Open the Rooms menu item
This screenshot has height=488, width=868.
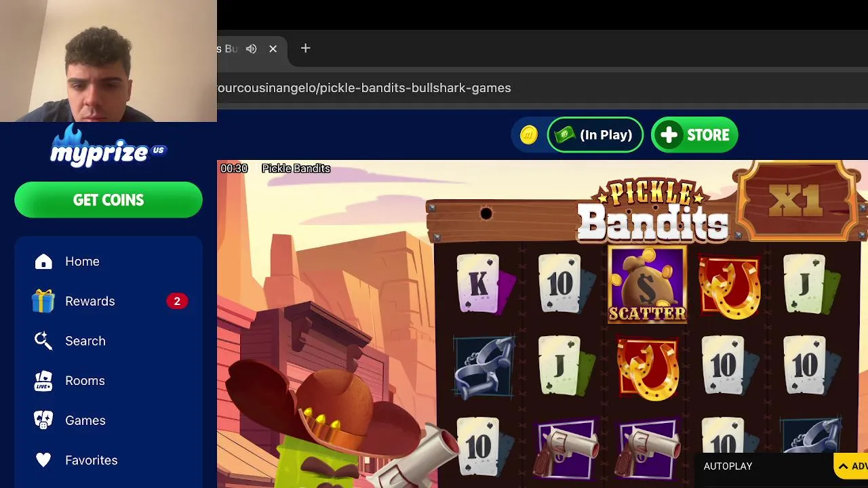click(108, 381)
